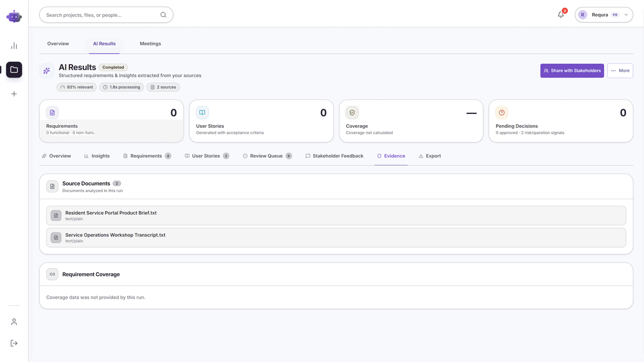644x362 pixels.
Task: Click the Pending Decisions summary card
Action: [x=561, y=121]
